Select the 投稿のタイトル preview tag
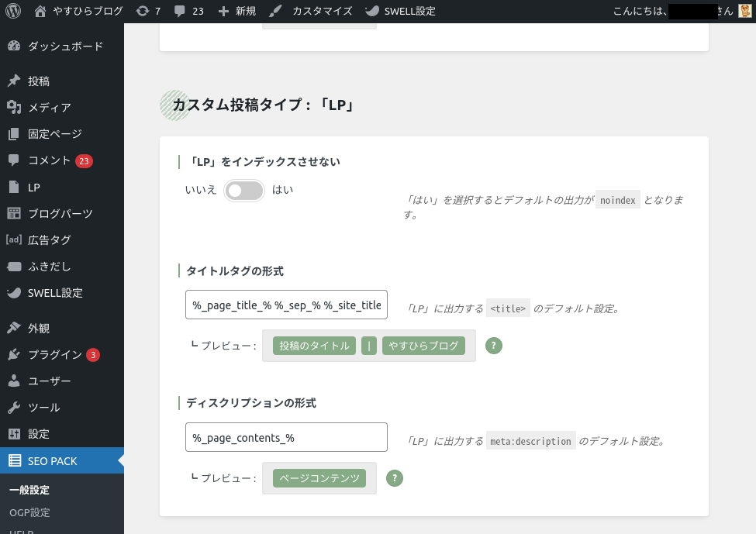Image resolution: width=756 pixels, height=534 pixels. point(314,346)
